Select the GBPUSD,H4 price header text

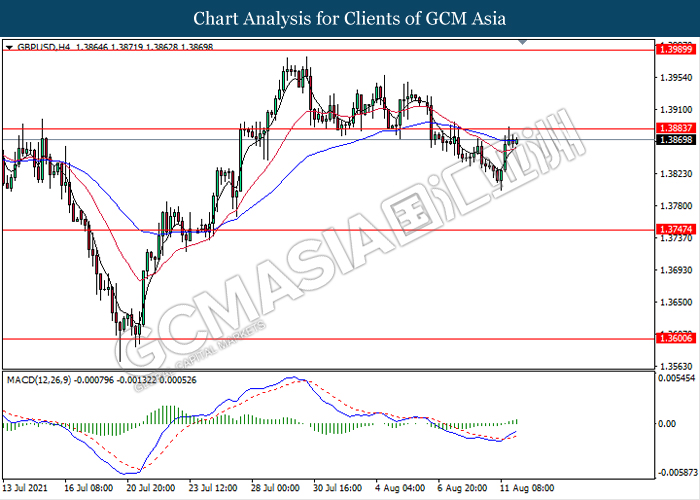115,47
